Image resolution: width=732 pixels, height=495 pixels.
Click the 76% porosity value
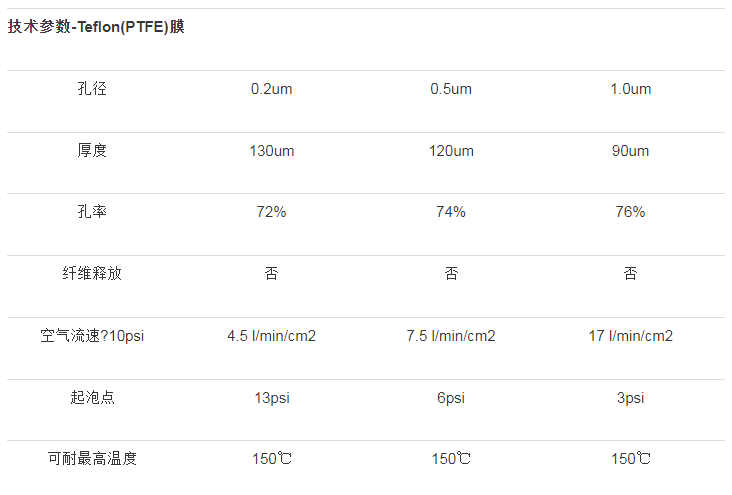[x=630, y=212]
